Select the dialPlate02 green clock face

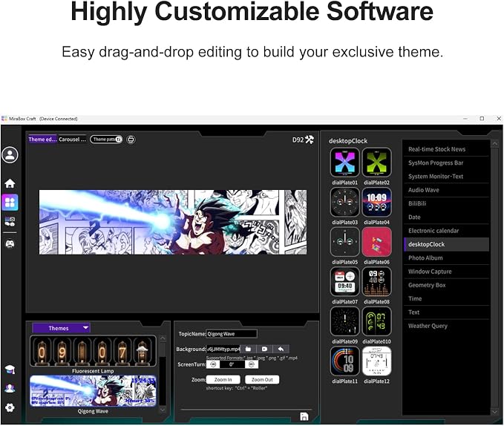click(x=377, y=163)
